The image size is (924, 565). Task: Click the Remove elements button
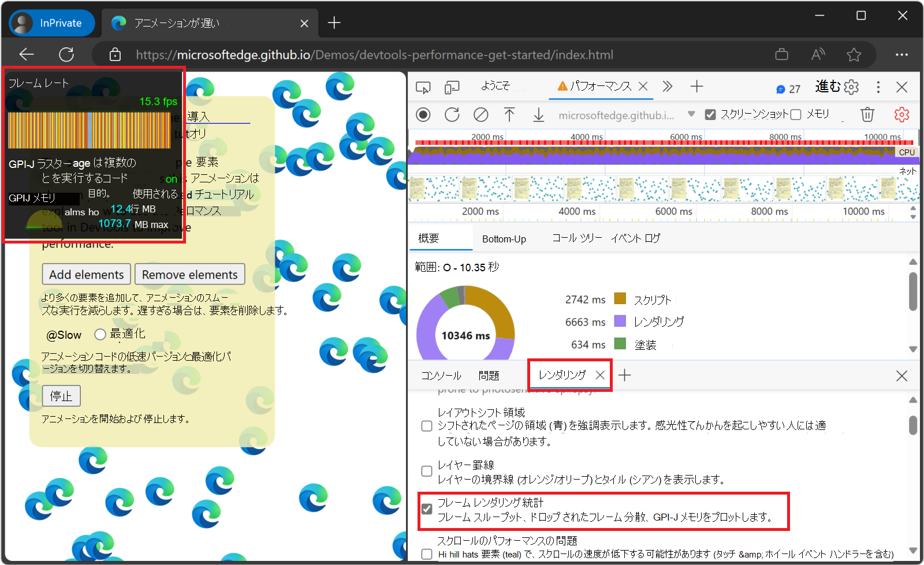point(190,274)
